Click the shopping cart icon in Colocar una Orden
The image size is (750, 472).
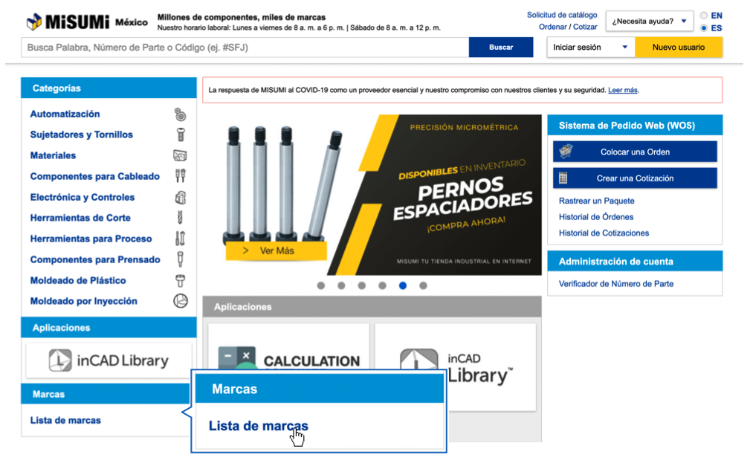[566, 152]
